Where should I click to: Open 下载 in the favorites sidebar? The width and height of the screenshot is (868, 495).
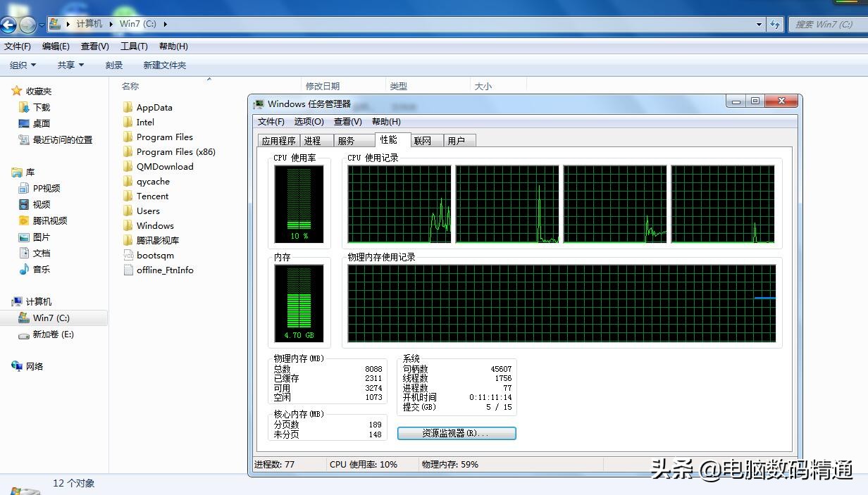pyautogui.click(x=42, y=108)
